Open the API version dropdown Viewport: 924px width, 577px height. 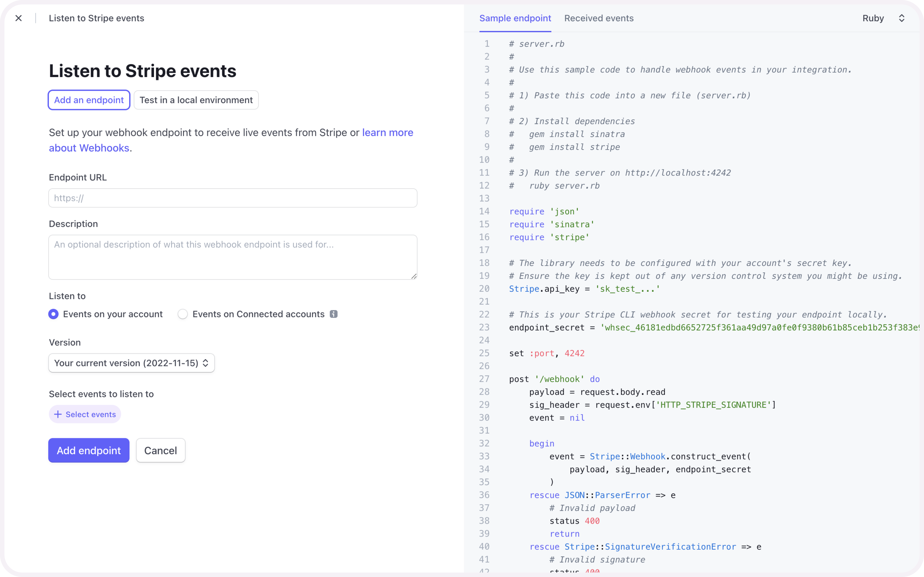[x=131, y=363]
